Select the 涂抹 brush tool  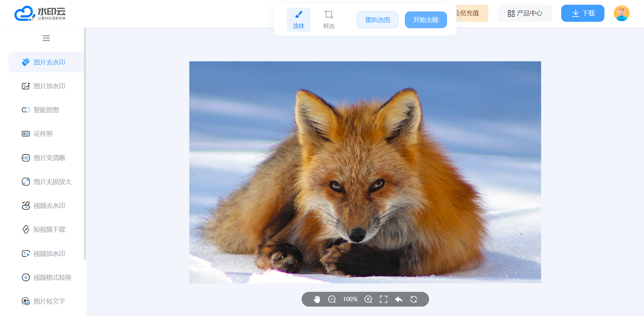[299, 20]
